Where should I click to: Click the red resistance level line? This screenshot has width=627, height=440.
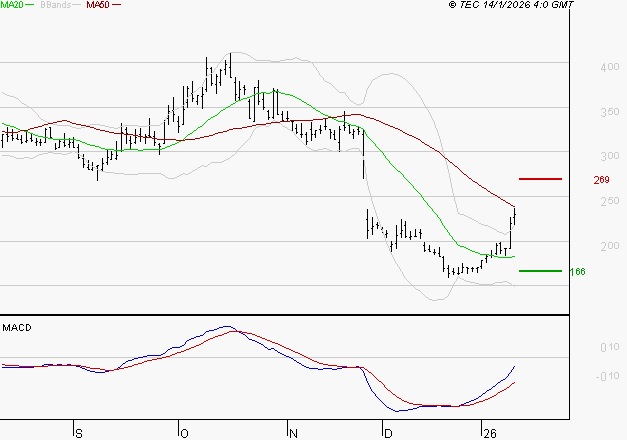click(540, 179)
